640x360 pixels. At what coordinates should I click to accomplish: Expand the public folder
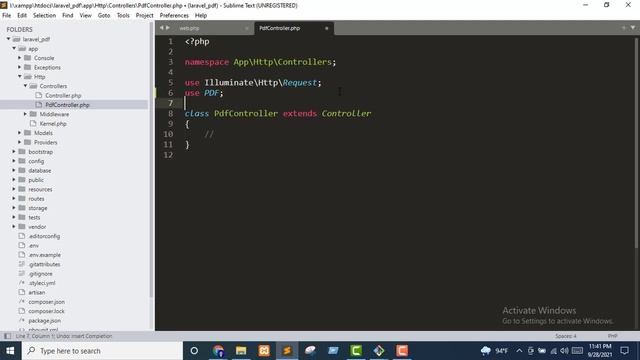[x=14, y=180]
